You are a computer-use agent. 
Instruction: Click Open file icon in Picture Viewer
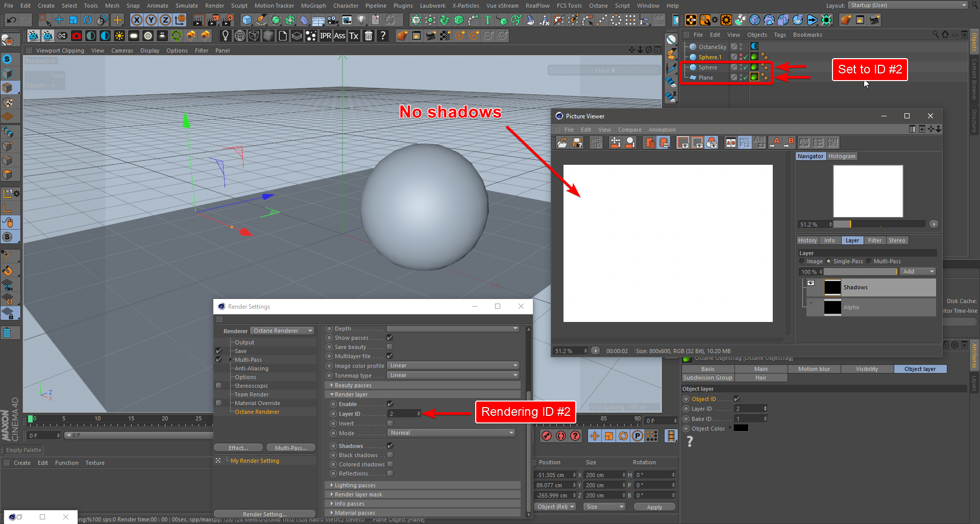point(562,143)
